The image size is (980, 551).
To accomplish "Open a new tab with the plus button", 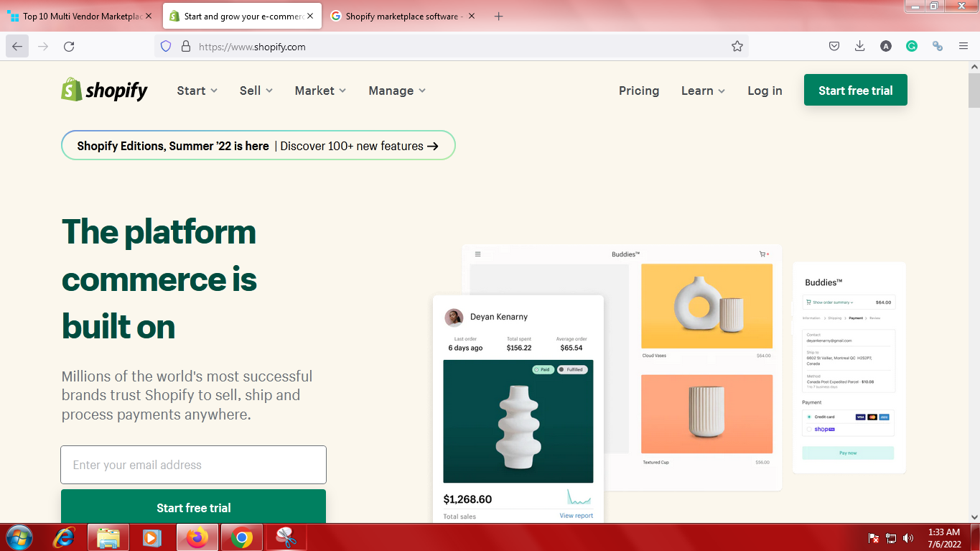I will 499,16.
